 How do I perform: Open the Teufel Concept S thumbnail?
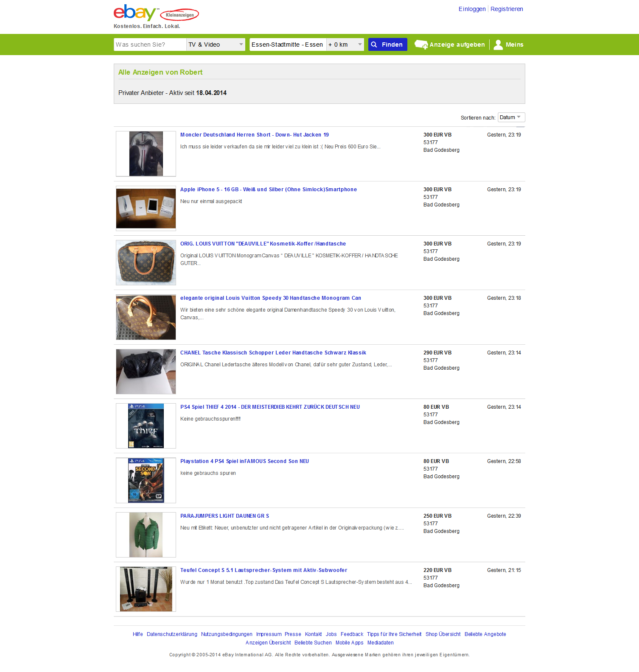pos(146,589)
